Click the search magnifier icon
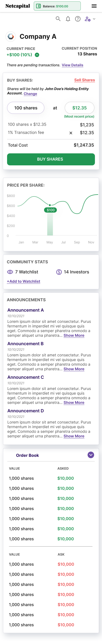This screenshot has height=644, width=102. [x=58, y=19]
